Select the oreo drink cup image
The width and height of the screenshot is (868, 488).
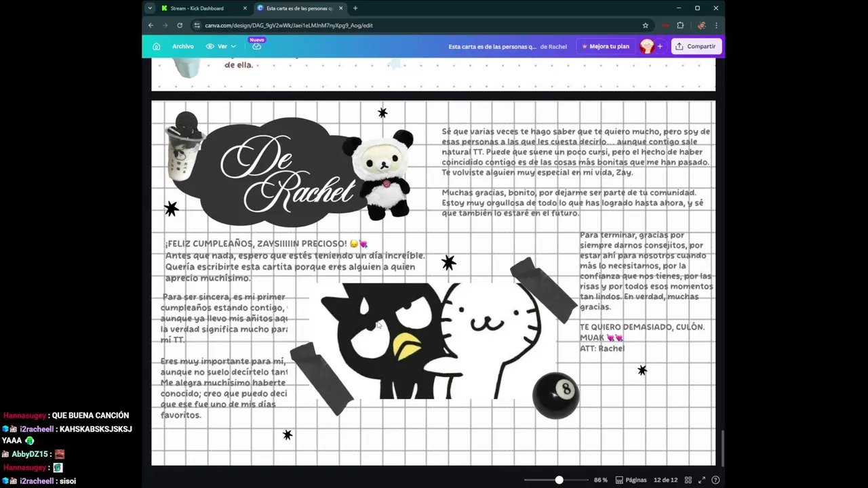(184, 146)
